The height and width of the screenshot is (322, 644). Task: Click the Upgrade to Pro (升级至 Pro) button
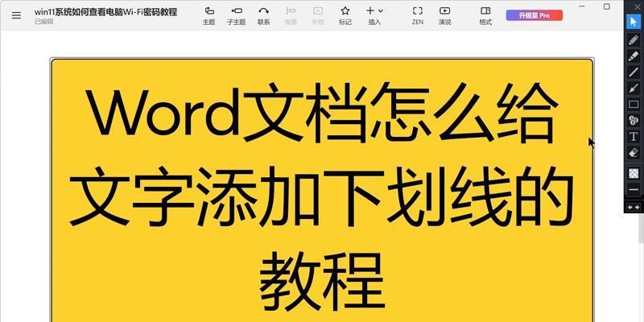(x=535, y=15)
